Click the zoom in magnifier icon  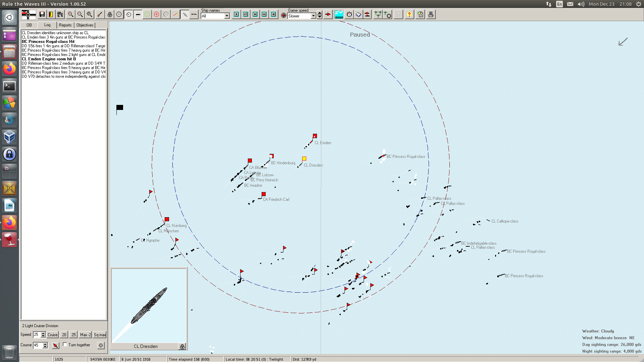(70, 14)
